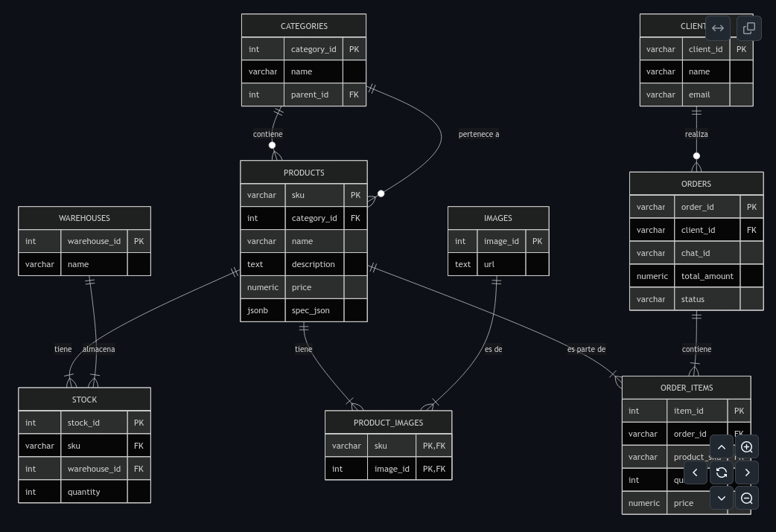Screen dimensions: 776x532
Task: Select quantity field in STOCK
Action: pyautogui.click(x=85, y=492)
